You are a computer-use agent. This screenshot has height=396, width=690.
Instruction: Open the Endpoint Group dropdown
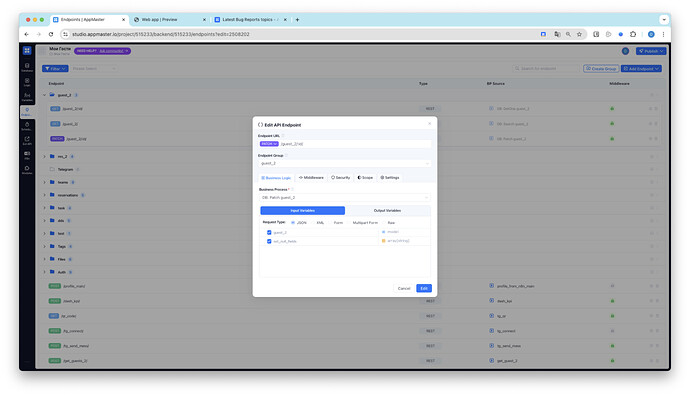[345, 163]
